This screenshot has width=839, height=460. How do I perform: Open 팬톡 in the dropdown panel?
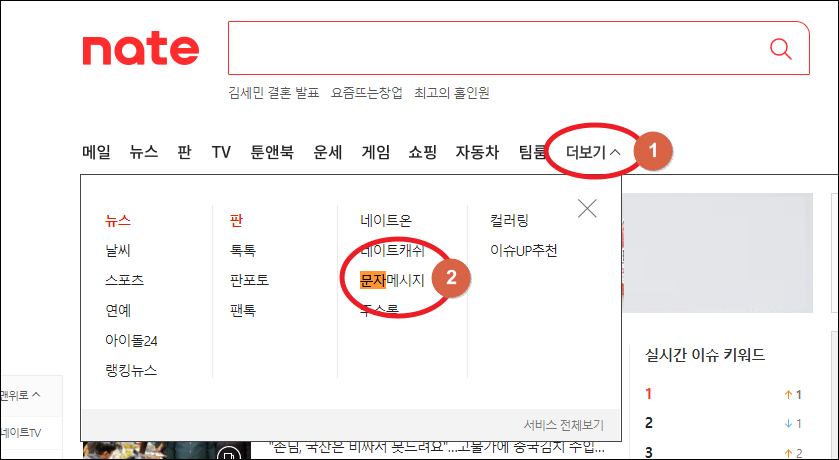tap(242, 310)
